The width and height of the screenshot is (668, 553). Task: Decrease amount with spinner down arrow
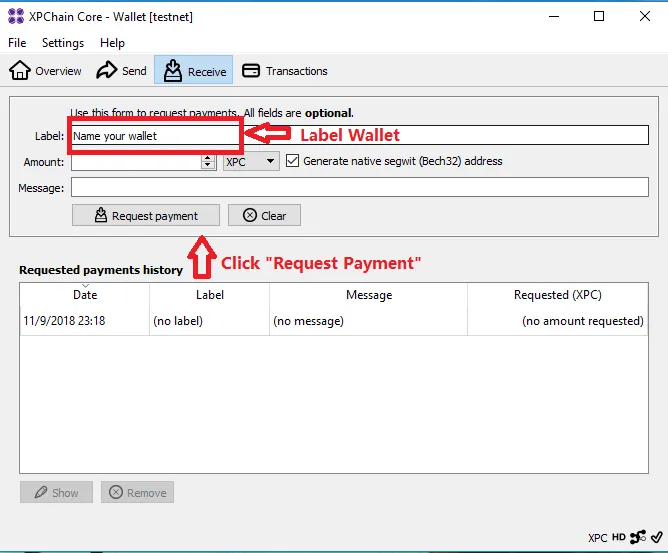coord(207,166)
